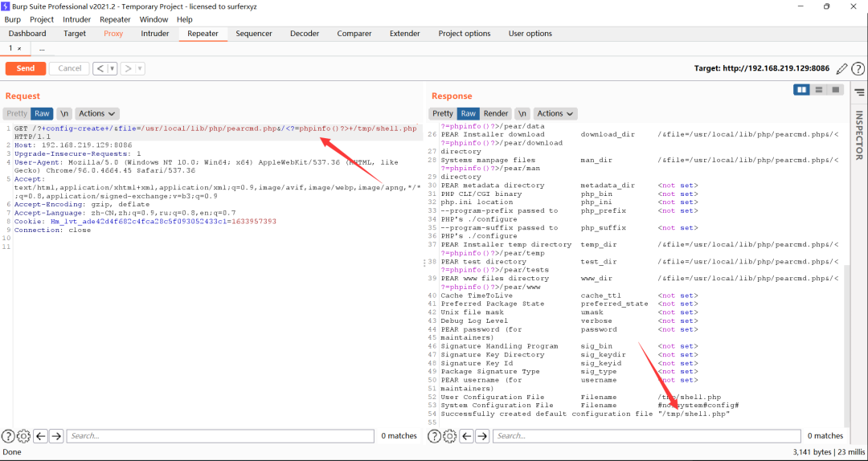868x461 pixels.
Task: Open request search settings gear
Action: click(23, 436)
